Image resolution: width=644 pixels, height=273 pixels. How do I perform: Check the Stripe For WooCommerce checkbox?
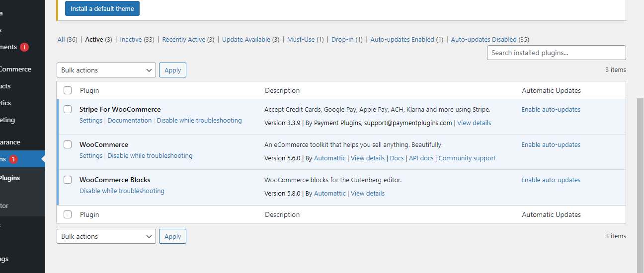pyautogui.click(x=68, y=109)
